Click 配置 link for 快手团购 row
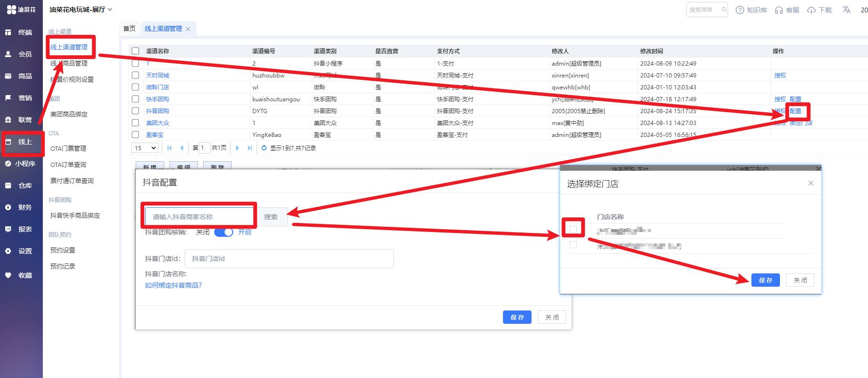 click(x=795, y=99)
